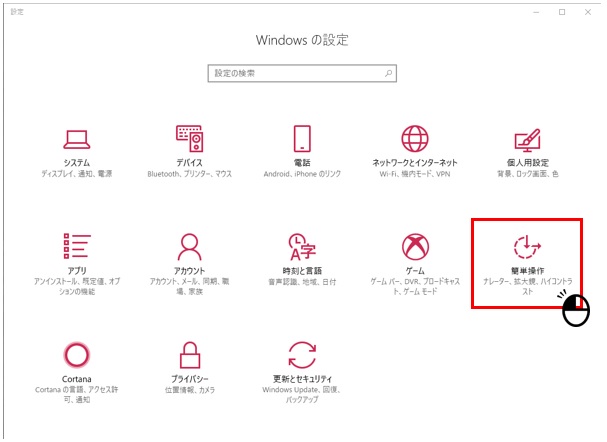The width and height of the screenshot is (607, 442).
Task: Click 'Android、iPhone のリンク' description
Action: (x=302, y=174)
